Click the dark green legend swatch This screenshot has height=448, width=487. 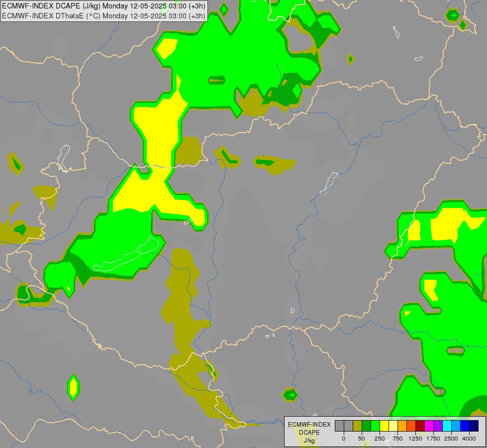click(x=367, y=426)
